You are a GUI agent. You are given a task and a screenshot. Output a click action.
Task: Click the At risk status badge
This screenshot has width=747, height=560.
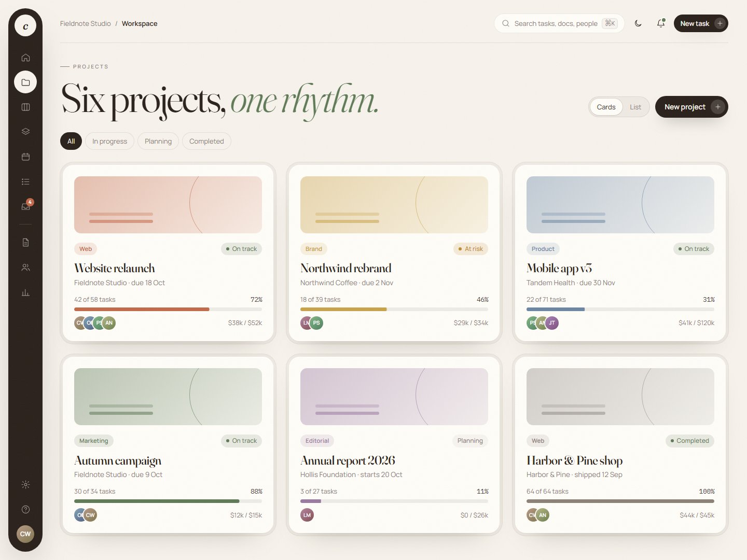[x=471, y=249]
